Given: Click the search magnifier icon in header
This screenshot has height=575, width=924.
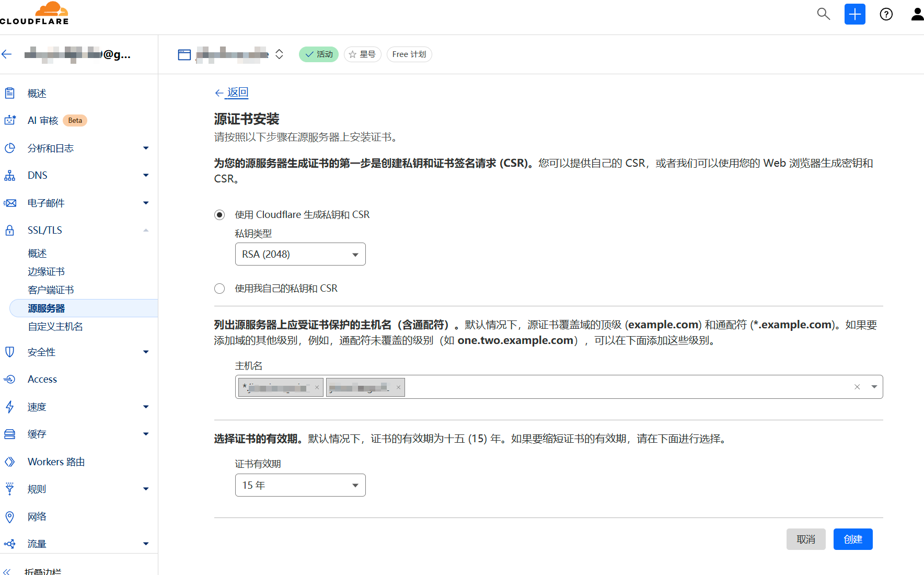Looking at the screenshot, I should click(823, 14).
